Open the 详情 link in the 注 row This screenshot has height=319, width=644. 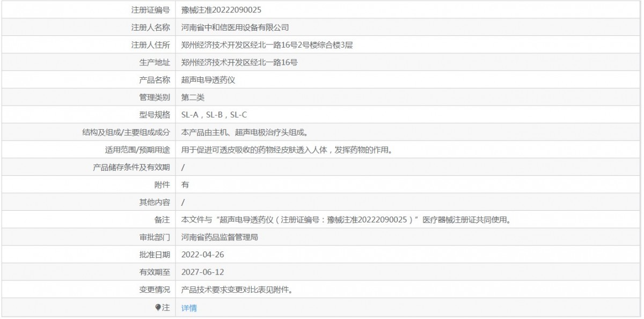(189, 308)
